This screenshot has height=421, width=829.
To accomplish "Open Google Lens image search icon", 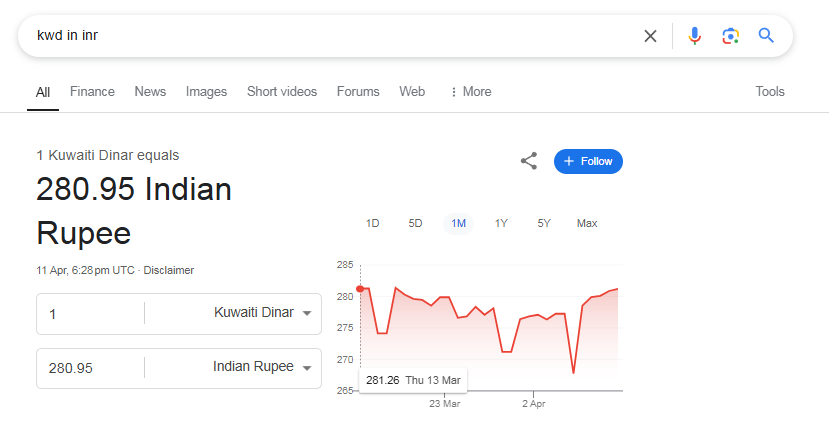I will click(730, 36).
